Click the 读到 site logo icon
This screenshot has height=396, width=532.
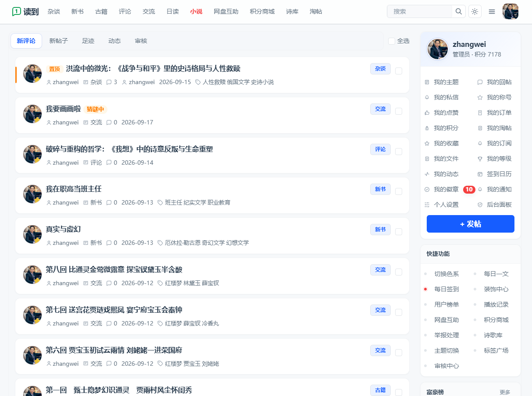(x=16, y=11)
